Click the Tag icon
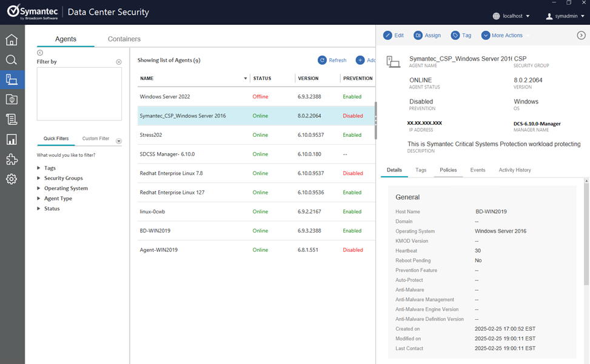This screenshot has width=590, height=364. [x=455, y=35]
